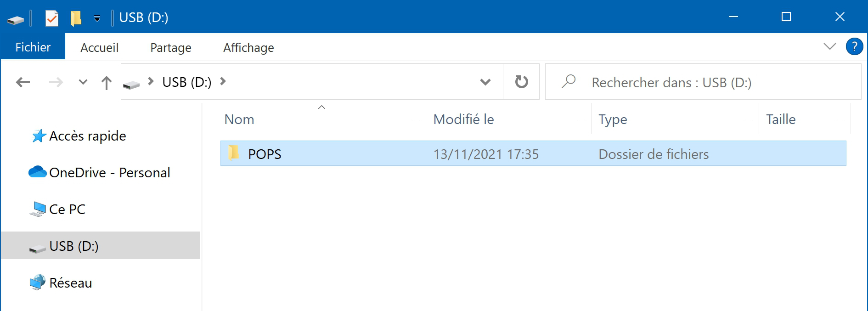Sort by the Modifié le column header
The width and height of the screenshot is (868, 311).
[463, 119]
